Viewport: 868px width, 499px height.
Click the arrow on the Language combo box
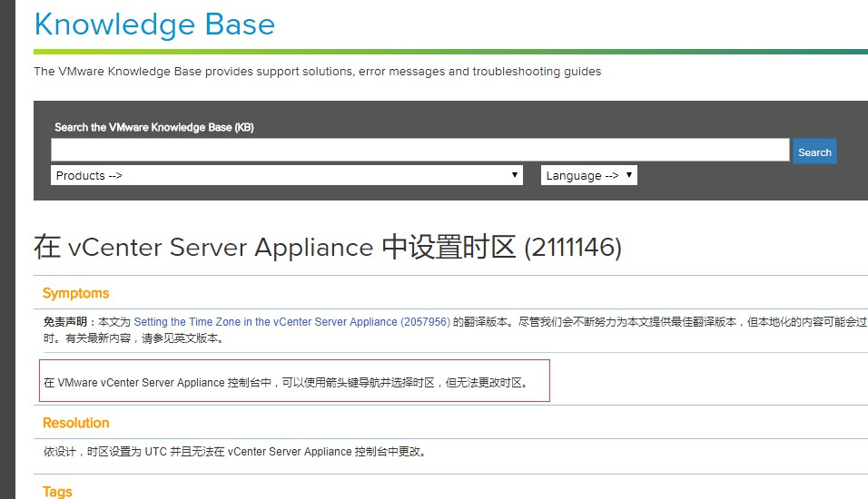[629, 175]
